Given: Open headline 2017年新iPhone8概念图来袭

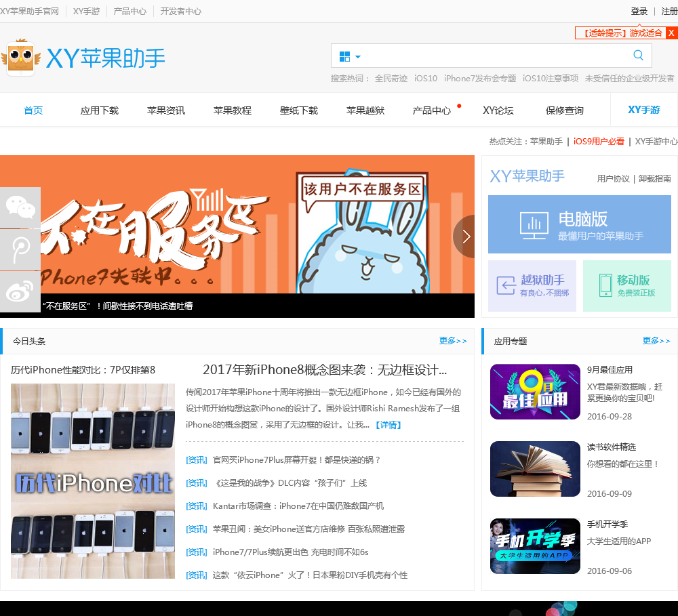Looking at the screenshot, I should 325,369.
